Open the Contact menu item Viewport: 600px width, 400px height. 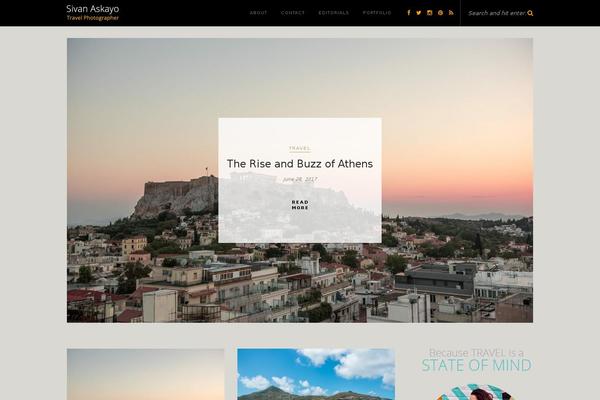[293, 13]
